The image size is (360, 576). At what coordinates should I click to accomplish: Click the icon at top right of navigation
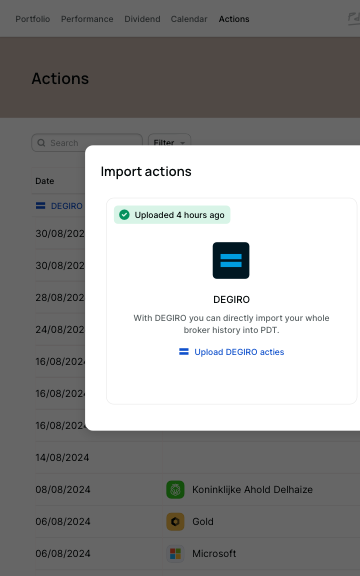click(354, 18)
